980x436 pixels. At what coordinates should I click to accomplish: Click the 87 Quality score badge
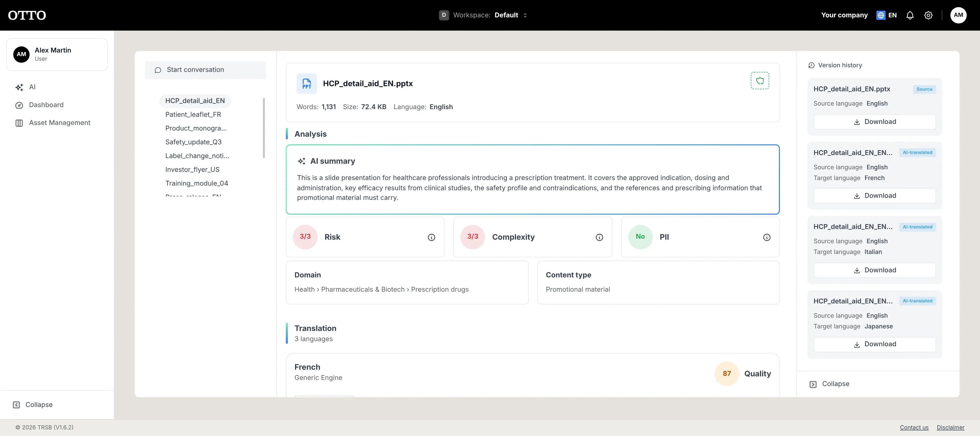[x=727, y=374]
